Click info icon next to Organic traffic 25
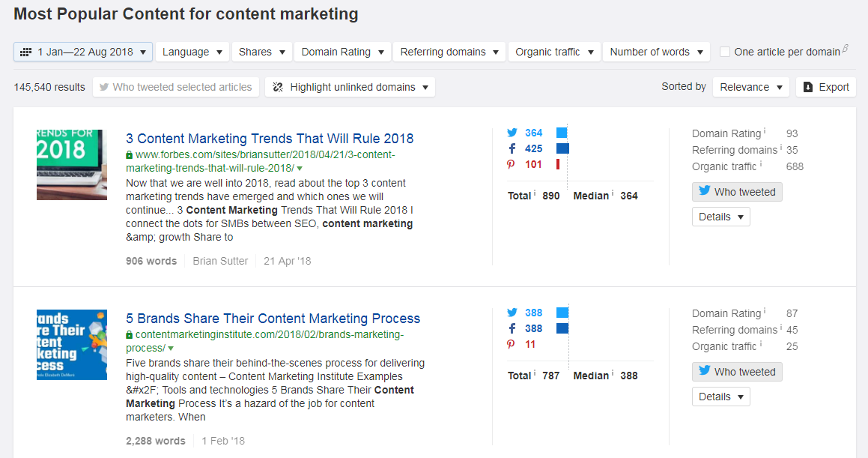This screenshot has width=868, height=458. [x=761, y=344]
